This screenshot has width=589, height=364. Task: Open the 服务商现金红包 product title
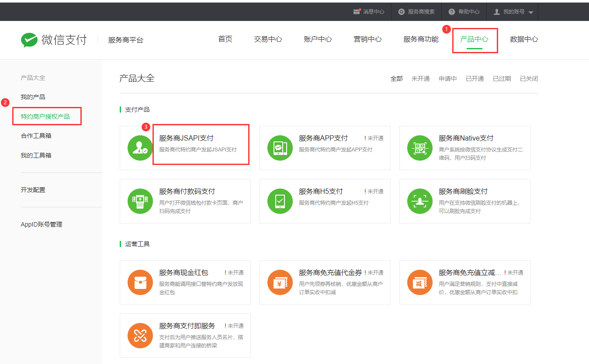tap(184, 272)
